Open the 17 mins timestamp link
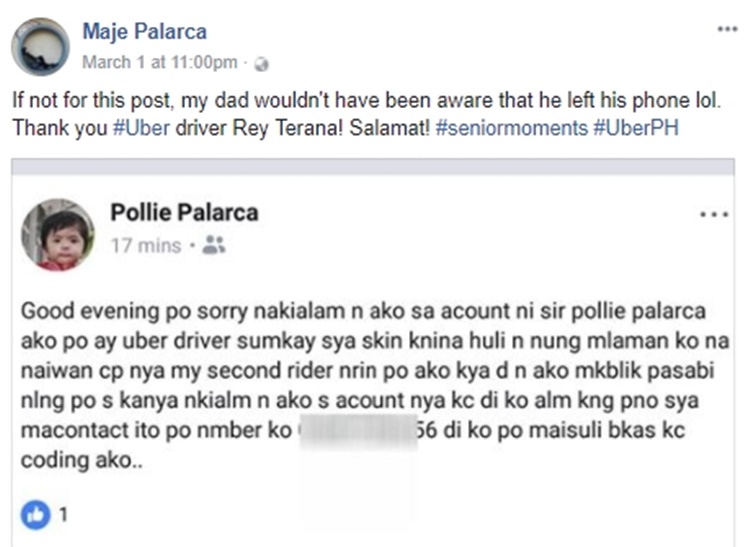 [x=146, y=245]
